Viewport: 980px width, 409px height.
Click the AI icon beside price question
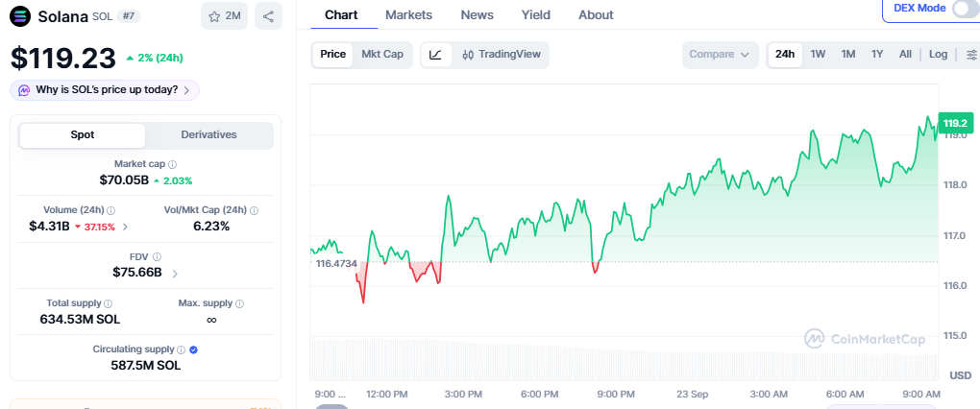24,90
